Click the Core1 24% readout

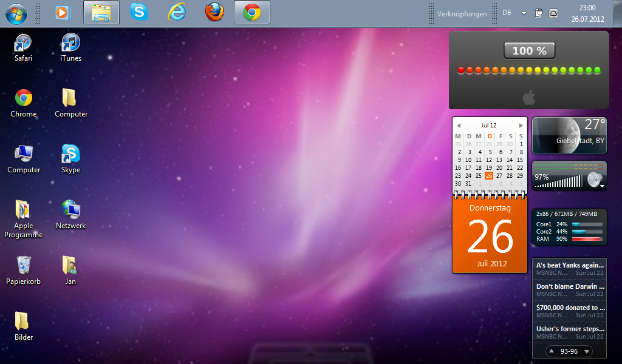tap(552, 224)
